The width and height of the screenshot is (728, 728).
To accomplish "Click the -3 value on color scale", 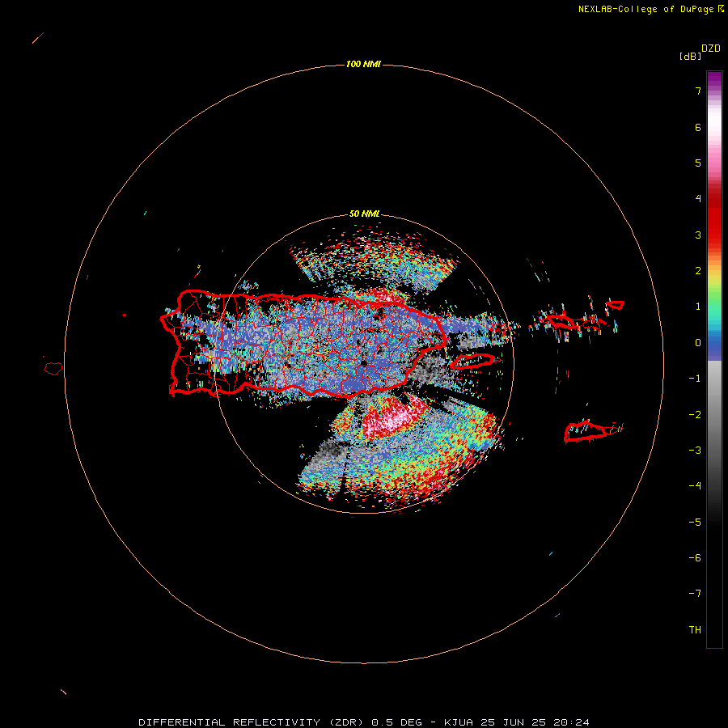I will (695, 451).
